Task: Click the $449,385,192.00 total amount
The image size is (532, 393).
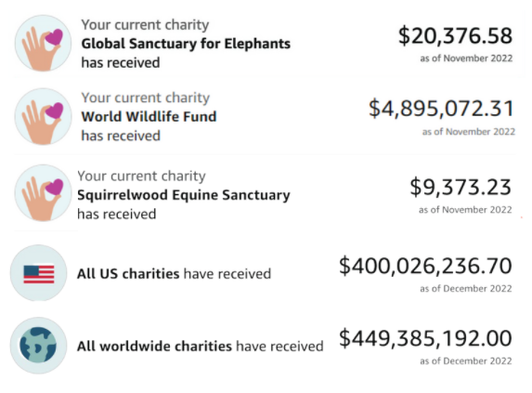Action: pyautogui.click(x=425, y=338)
